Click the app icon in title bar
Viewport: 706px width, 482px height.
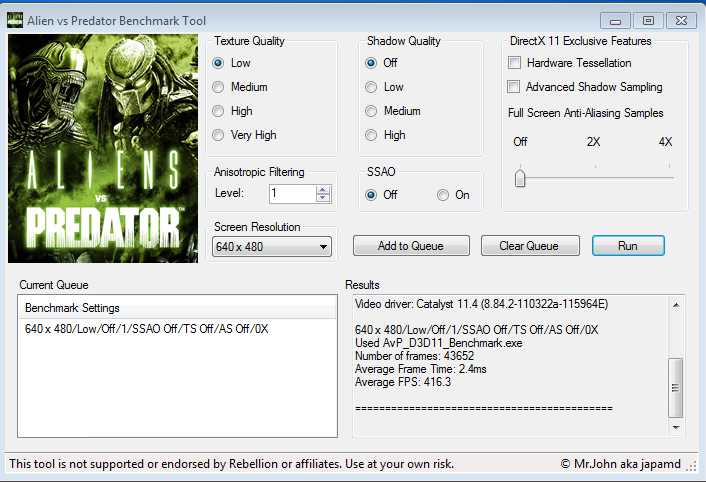pos(15,20)
